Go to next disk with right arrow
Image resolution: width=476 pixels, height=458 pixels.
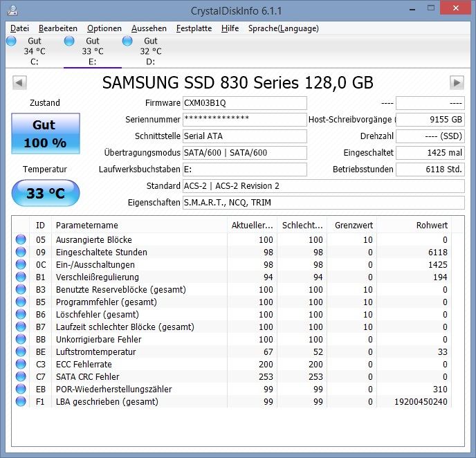(457, 82)
